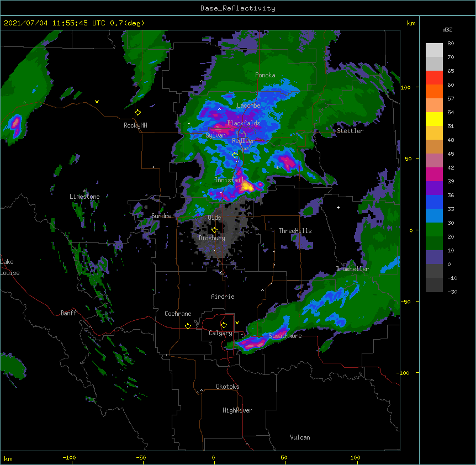
Task: Click the Sundre city label
Action: click(x=161, y=216)
